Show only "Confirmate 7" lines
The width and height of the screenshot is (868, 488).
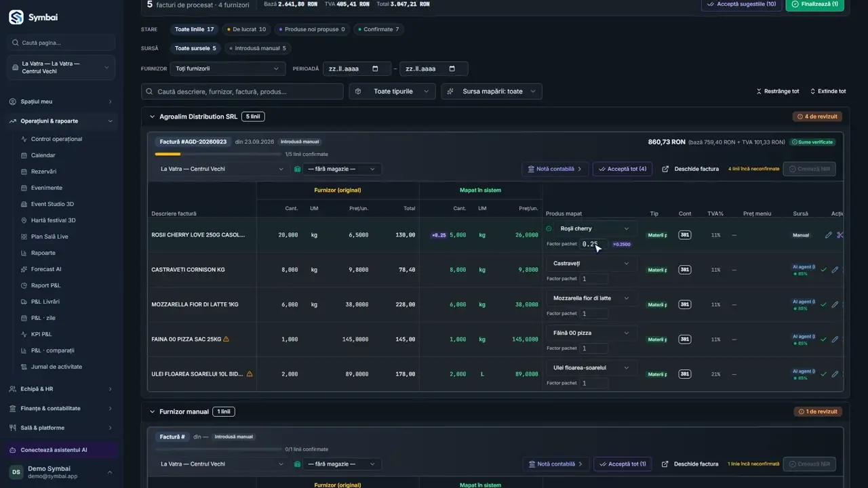point(379,29)
